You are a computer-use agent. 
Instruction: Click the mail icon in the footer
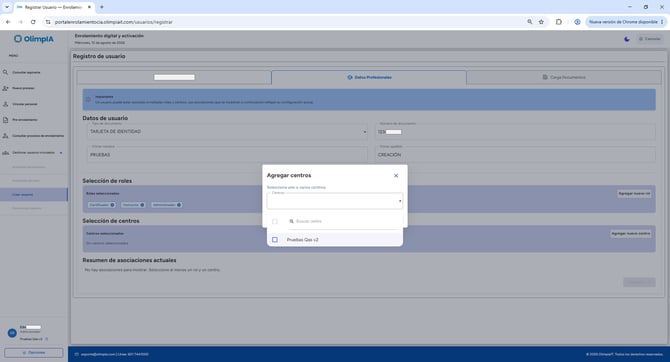click(77, 354)
